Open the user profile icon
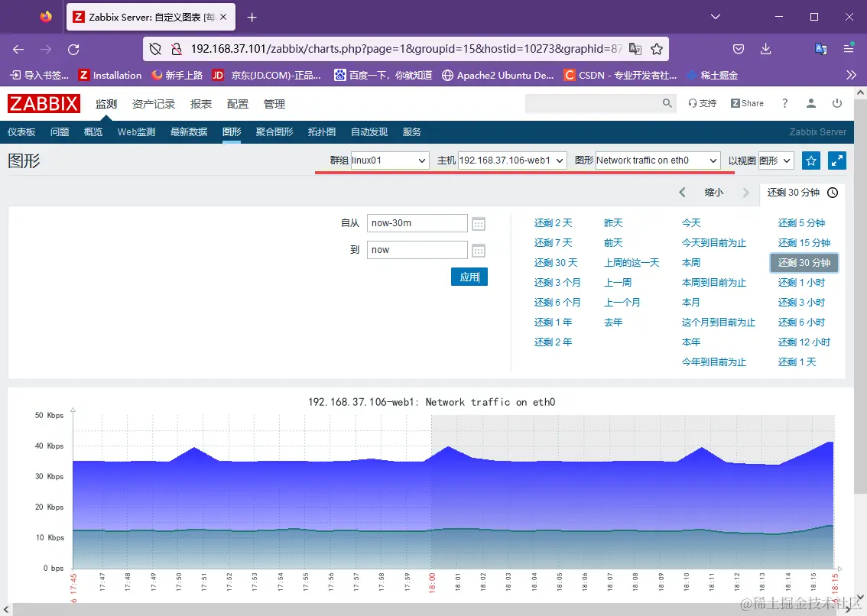This screenshot has width=867, height=616. (x=811, y=103)
